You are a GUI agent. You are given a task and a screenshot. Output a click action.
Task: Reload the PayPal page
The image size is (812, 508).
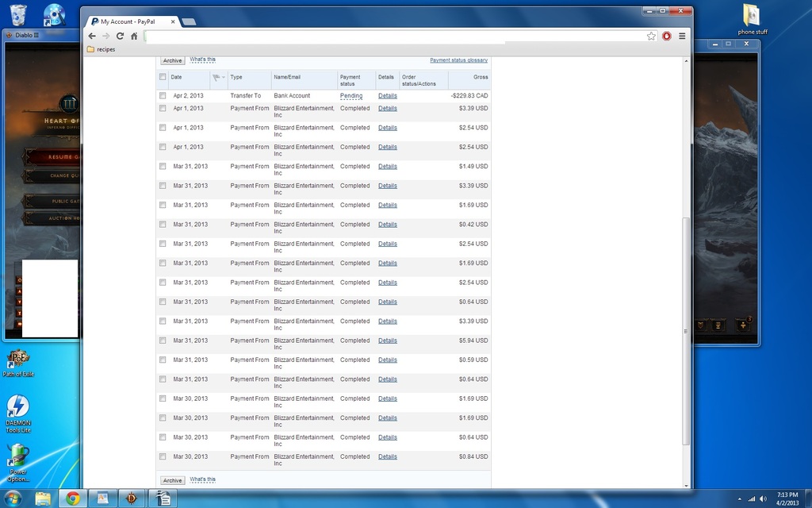pos(120,36)
